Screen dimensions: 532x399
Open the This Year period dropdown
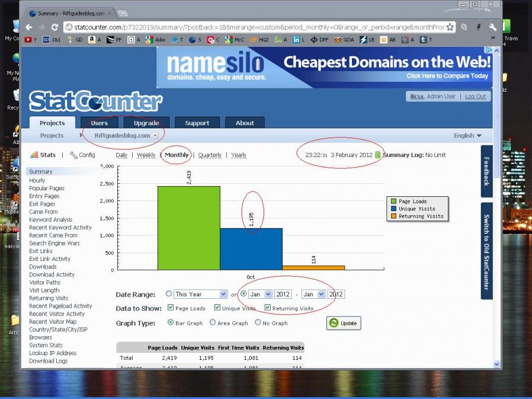click(200, 294)
